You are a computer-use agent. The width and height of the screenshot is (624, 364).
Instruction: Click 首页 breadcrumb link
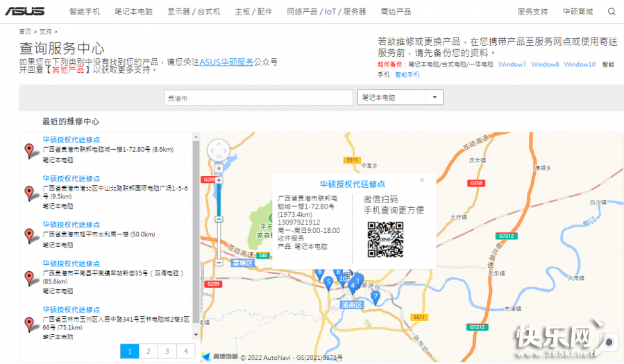point(25,31)
